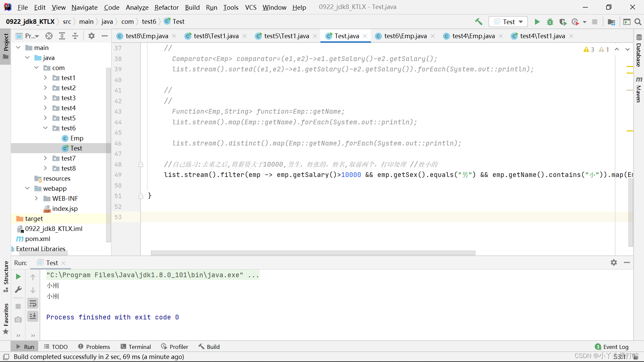Click the Search Everywhere magnifier icon
644x362 pixels.
coord(638,22)
